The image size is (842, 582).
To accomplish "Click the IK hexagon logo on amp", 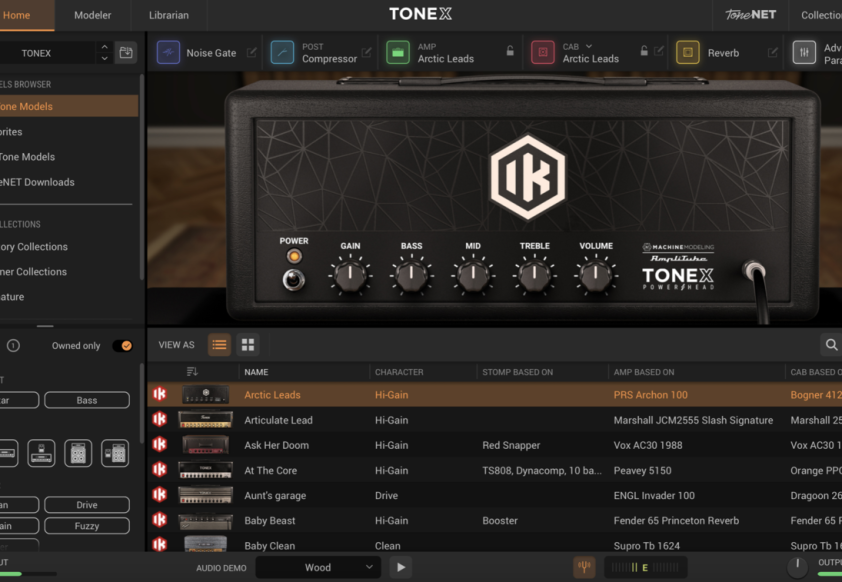I will coord(528,177).
